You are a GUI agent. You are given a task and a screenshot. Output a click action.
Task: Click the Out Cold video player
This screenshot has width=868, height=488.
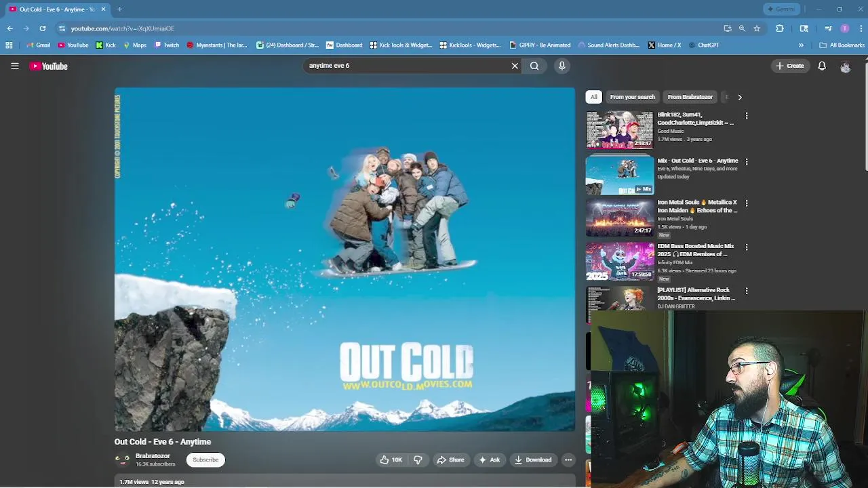tap(344, 259)
